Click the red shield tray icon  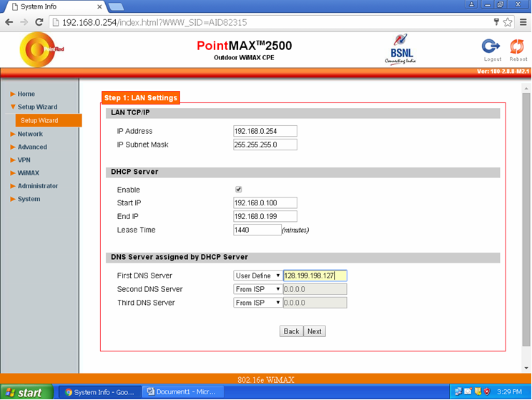point(487,391)
